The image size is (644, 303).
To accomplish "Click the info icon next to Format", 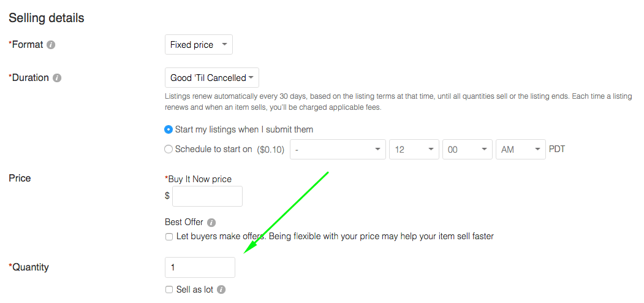I will coord(51,45).
